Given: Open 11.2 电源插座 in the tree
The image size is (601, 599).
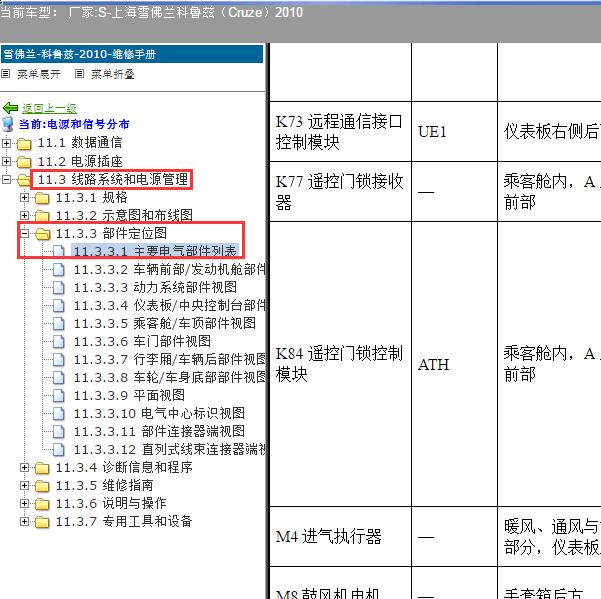Looking at the screenshot, I should tap(80, 161).
